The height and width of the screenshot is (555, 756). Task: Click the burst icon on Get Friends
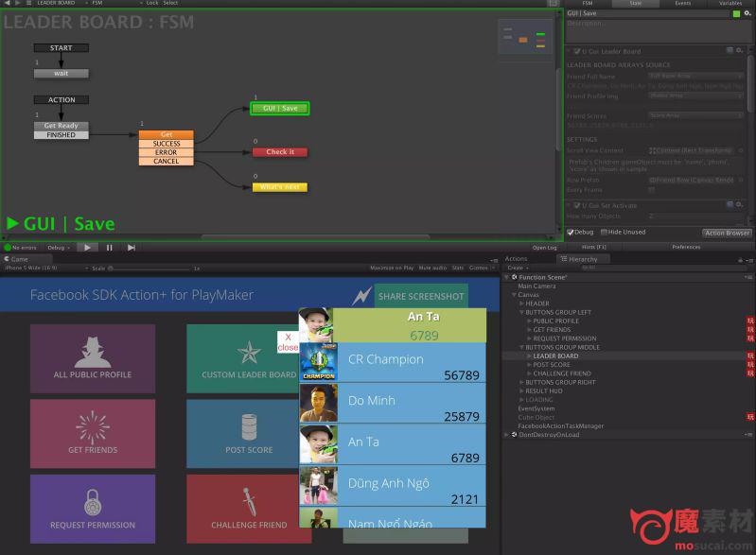(x=93, y=427)
